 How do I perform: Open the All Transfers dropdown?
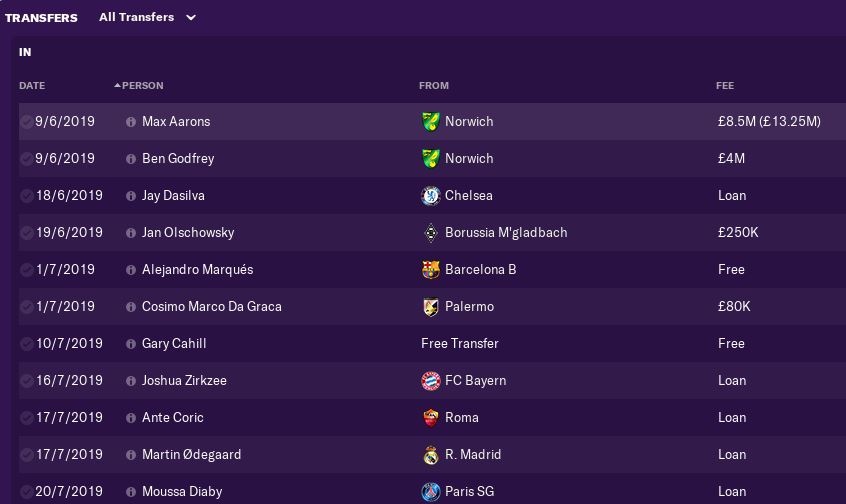[147, 17]
